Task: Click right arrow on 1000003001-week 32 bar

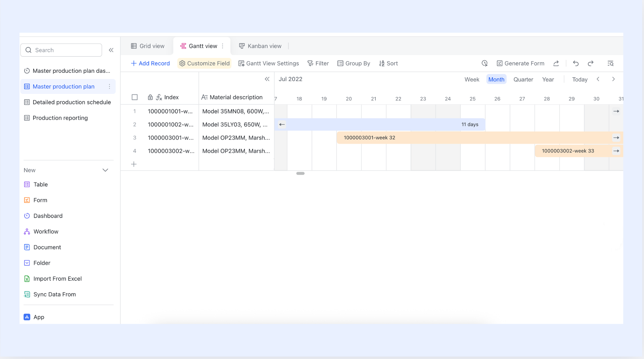Action: pyautogui.click(x=616, y=138)
